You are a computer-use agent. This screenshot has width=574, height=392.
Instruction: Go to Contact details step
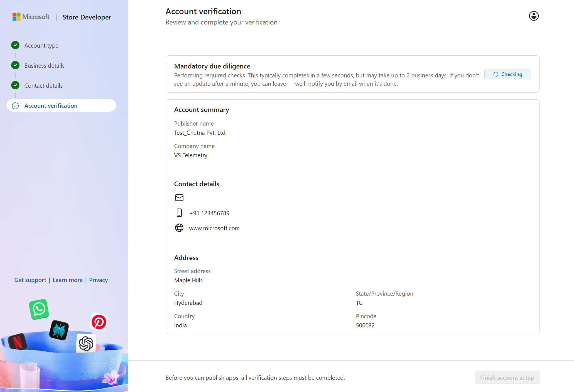tap(43, 86)
